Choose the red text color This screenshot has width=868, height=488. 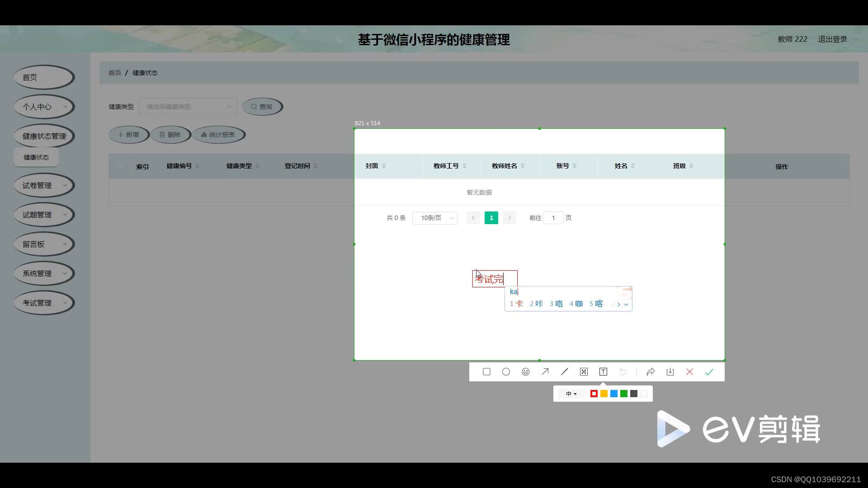[x=594, y=394]
